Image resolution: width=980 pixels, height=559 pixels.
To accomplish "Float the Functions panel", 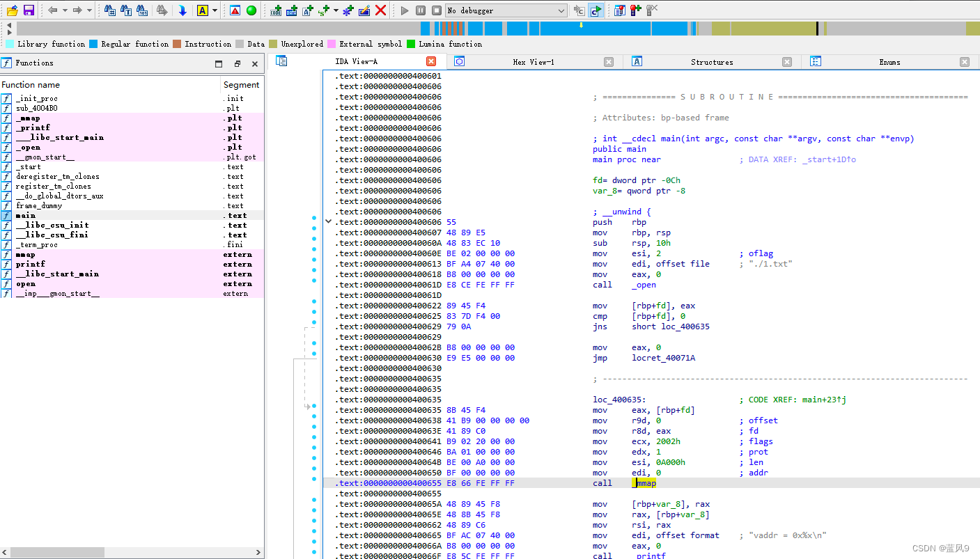I will [237, 63].
